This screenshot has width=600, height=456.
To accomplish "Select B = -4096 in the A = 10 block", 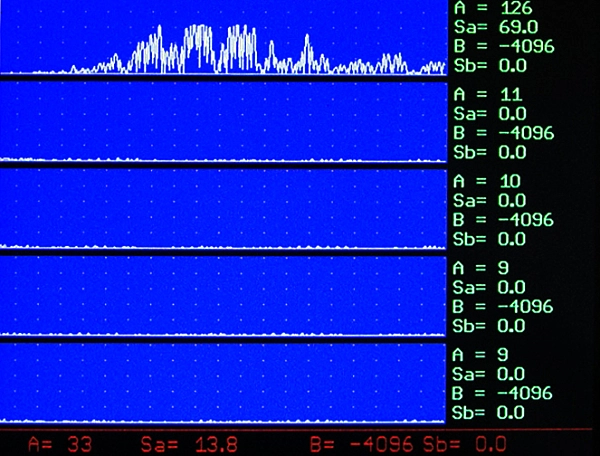I will pos(504,220).
